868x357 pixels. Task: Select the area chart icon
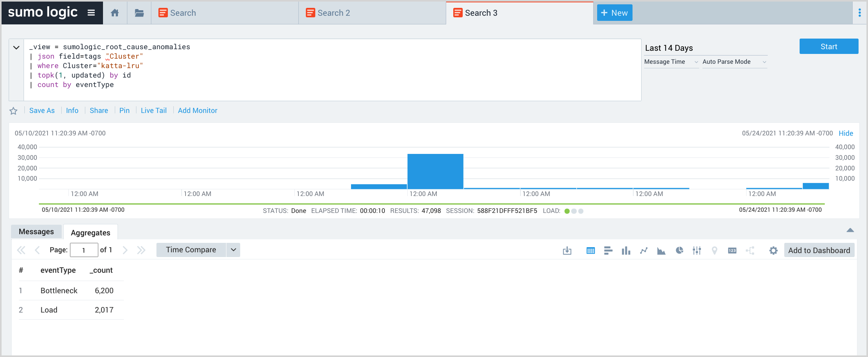click(x=661, y=250)
